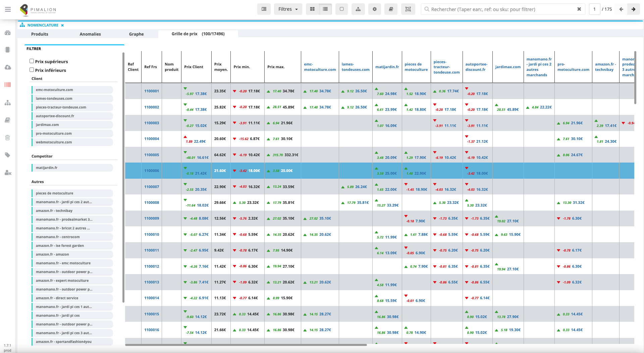Open the hamburger main menu
The height and width of the screenshot is (353, 644).
point(8,9)
